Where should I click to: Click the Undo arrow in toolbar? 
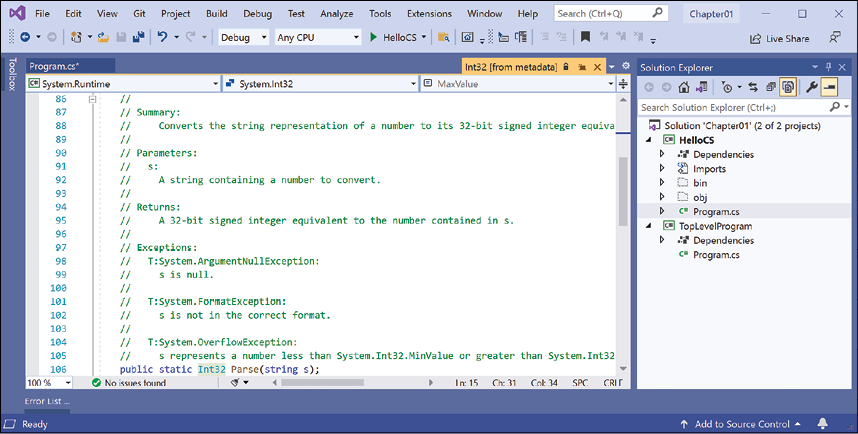coord(163,37)
